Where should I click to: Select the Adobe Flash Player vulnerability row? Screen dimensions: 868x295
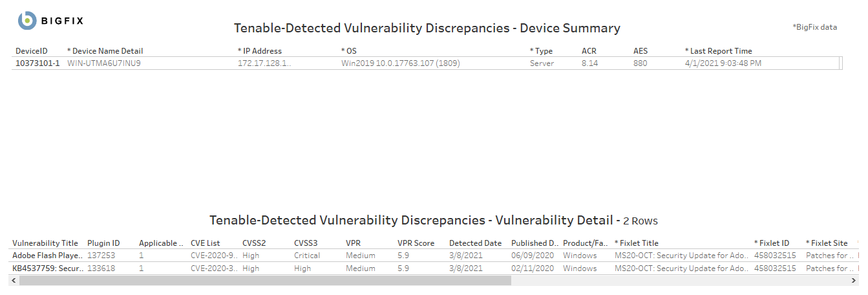coord(48,256)
